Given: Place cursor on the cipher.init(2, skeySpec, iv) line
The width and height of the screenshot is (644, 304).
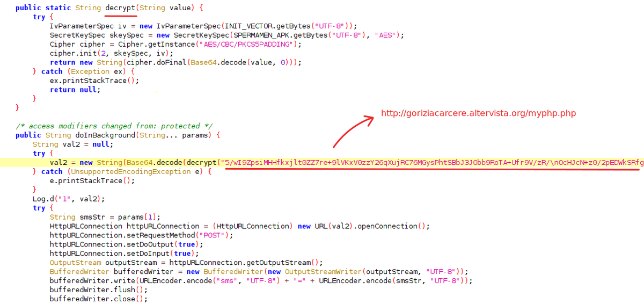Looking at the screenshot, I should coord(112,53).
